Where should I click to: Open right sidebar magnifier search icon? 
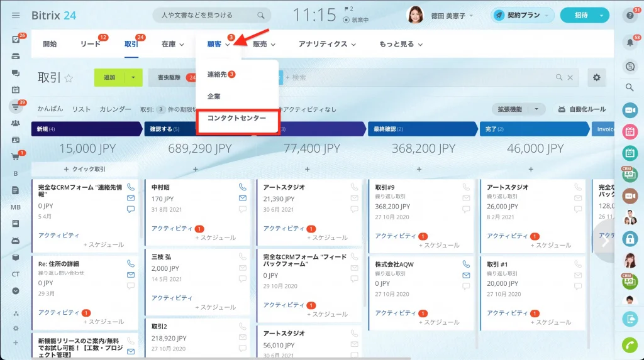click(x=630, y=87)
